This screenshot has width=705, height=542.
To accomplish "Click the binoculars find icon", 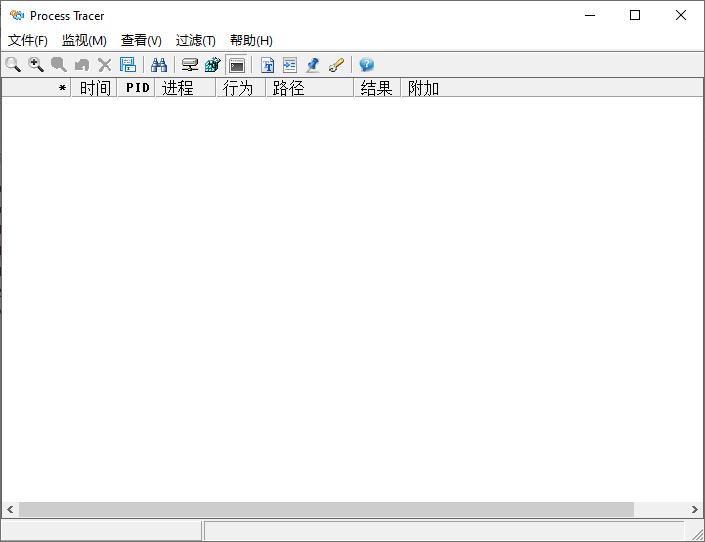I will 159,65.
